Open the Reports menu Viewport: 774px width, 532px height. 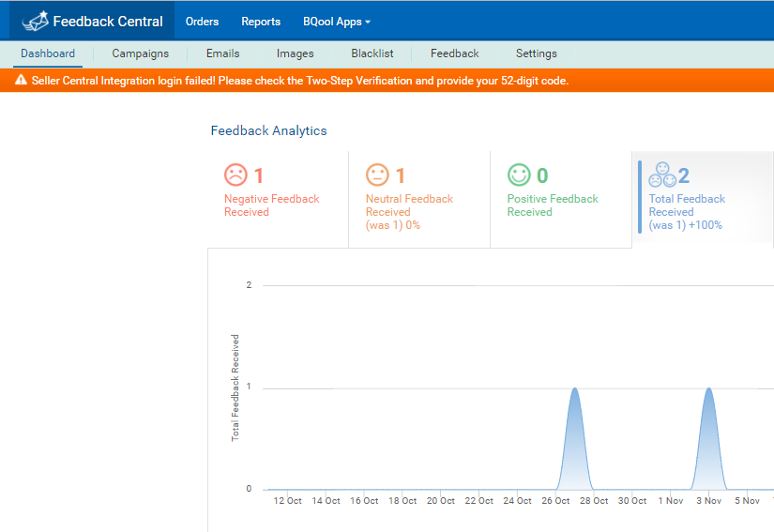pyautogui.click(x=261, y=22)
